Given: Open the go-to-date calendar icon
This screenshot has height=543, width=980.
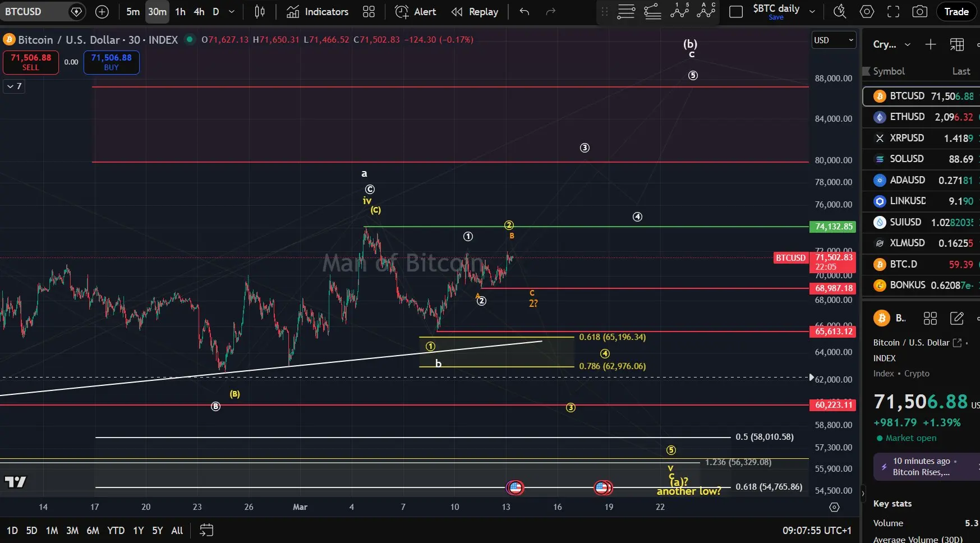Looking at the screenshot, I should [206, 530].
